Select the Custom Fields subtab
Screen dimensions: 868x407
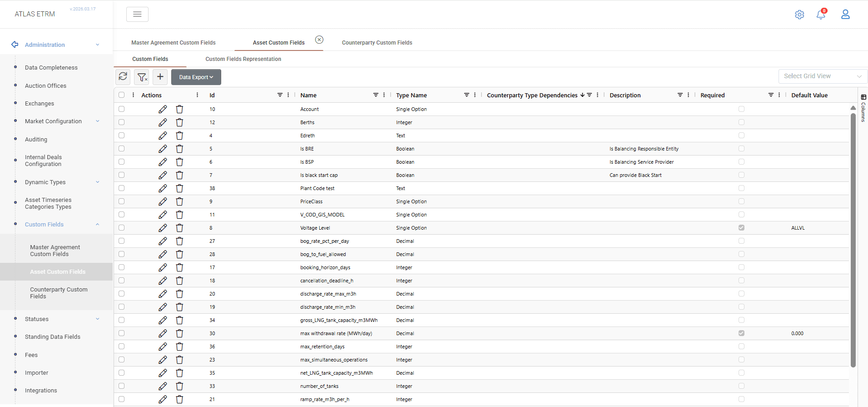point(150,59)
